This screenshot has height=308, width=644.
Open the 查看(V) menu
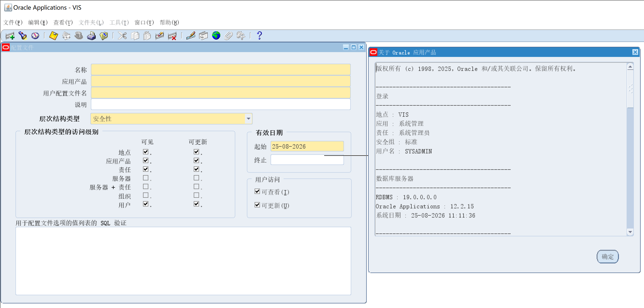click(63, 22)
